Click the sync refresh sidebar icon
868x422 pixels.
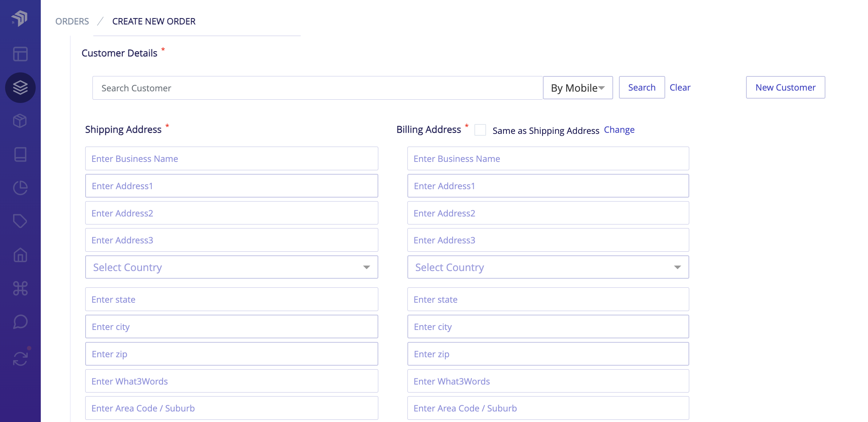20,358
